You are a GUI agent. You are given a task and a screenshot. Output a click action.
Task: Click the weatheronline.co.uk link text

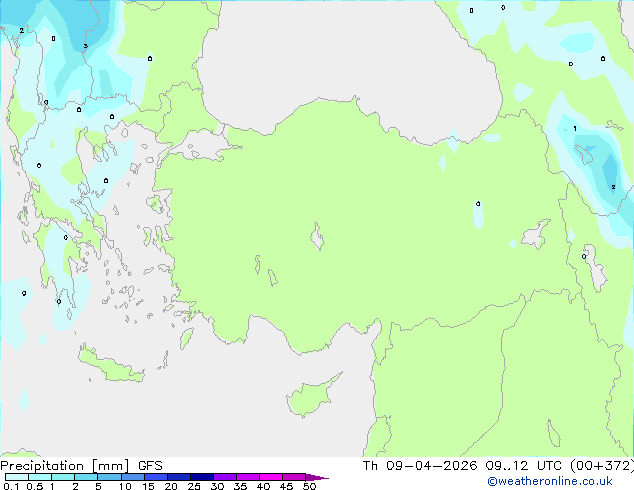[x=550, y=481]
